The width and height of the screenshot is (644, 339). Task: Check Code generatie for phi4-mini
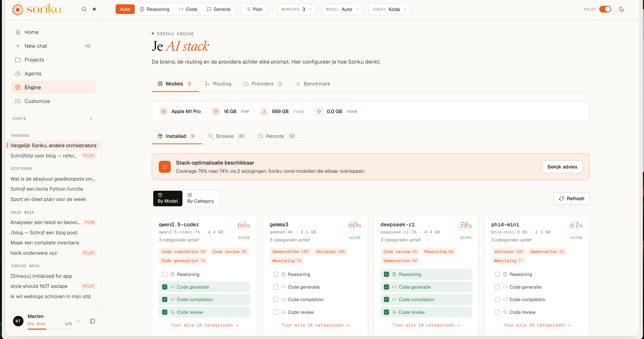point(497,287)
